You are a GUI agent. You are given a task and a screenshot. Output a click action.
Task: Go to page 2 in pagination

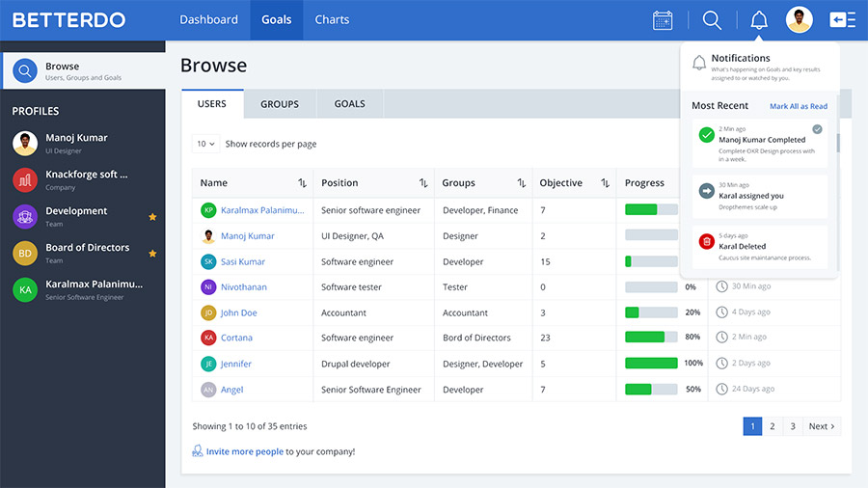pyautogui.click(x=772, y=426)
